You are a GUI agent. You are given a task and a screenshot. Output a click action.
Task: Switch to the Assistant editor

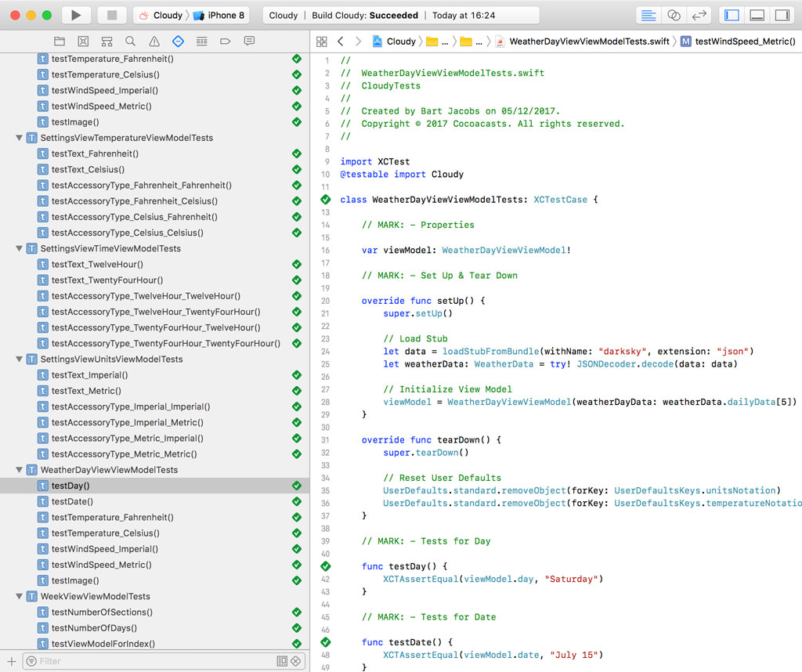pos(674,14)
